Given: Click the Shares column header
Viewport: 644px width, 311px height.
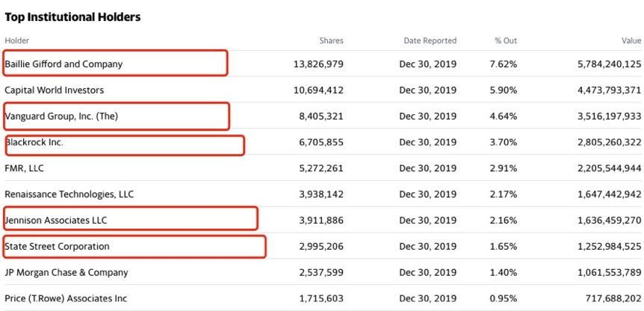Looking at the screenshot, I should [x=331, y=40].
